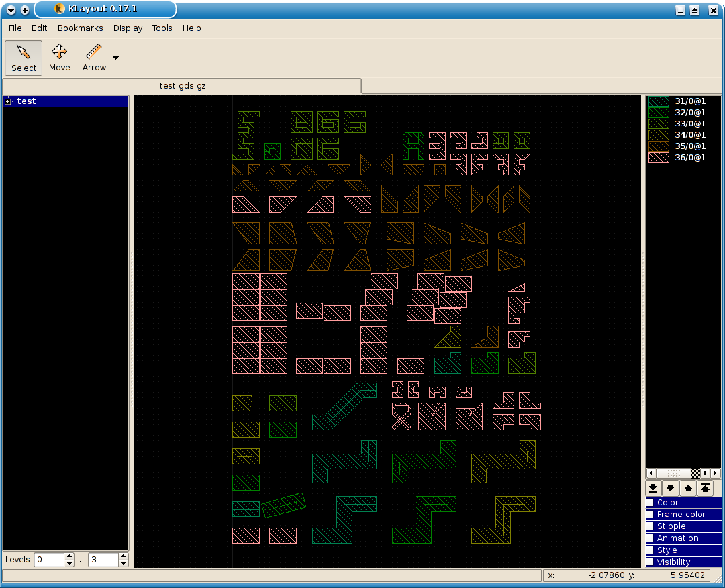Click the KLayout logo in title bar
The width and height of the screenshot is (725, 588).
[60, 9]
